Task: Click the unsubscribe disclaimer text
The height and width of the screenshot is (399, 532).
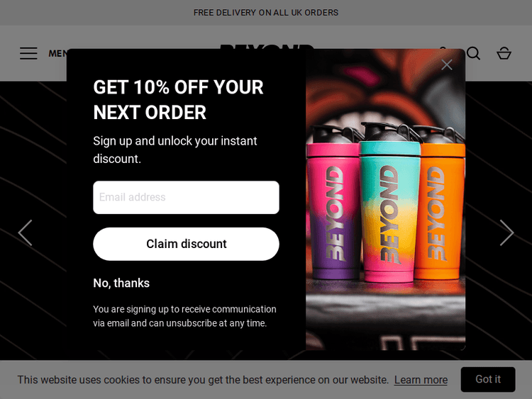Action: (x=184, y=316)
